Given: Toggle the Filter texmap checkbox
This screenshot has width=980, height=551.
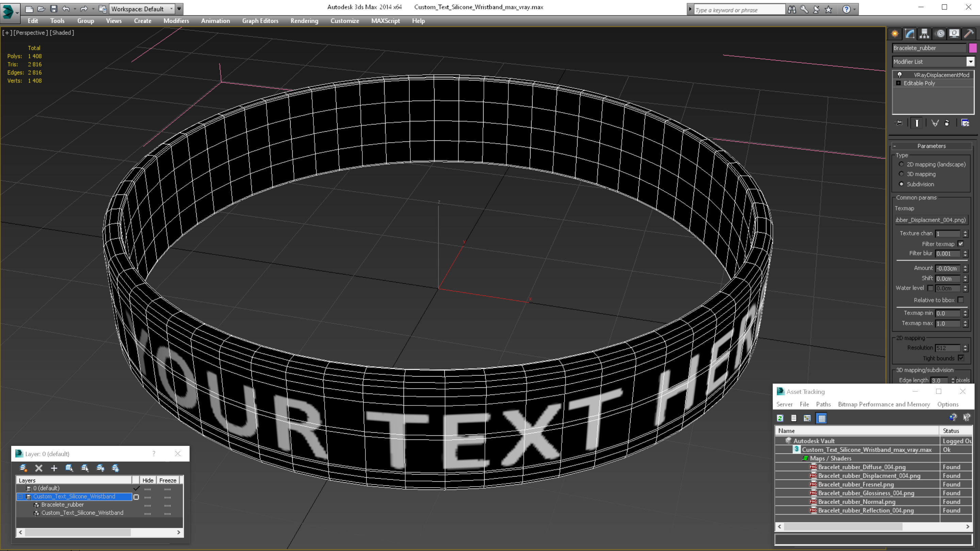Looking at the screenshot, I should tap(961, 244).
